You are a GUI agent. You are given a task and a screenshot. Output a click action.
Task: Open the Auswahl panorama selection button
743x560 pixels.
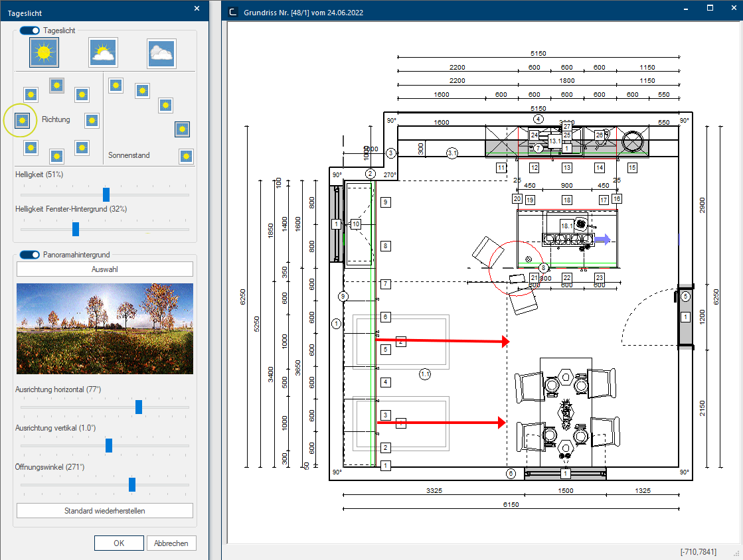point(105,269)
